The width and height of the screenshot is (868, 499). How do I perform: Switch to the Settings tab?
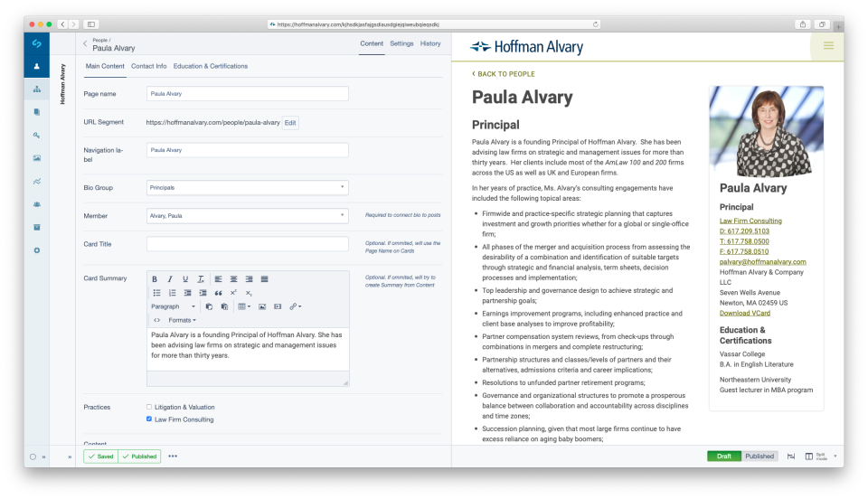(x=401, y=43)
